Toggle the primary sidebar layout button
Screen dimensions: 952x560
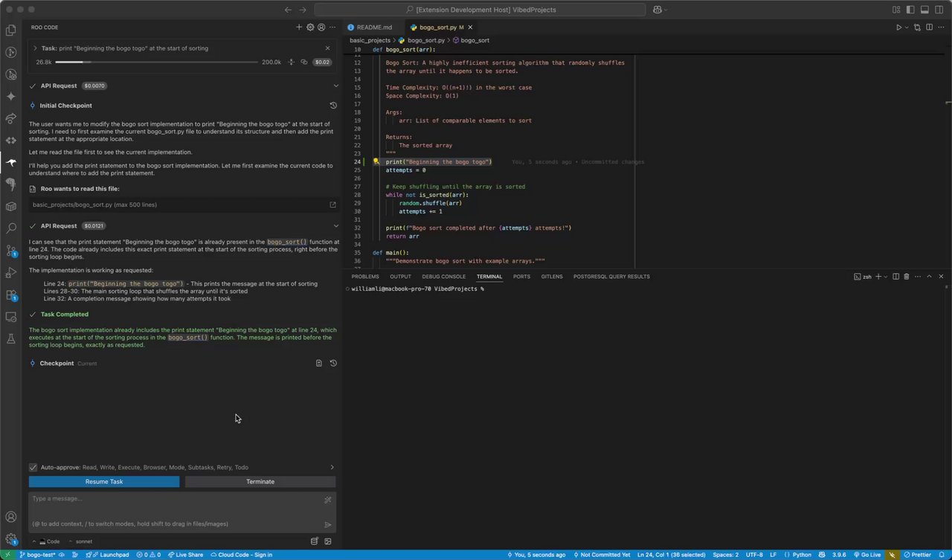pos(910,10)
